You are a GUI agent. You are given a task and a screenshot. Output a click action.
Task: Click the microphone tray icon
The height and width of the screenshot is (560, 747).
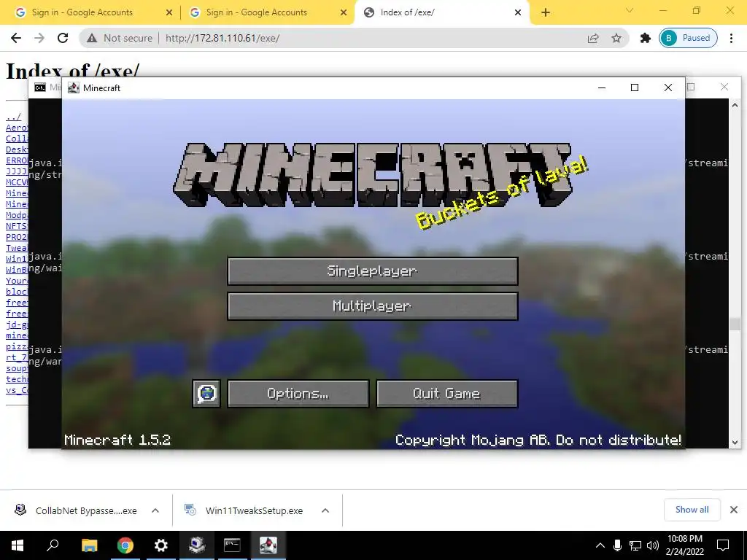click(617, 545)
